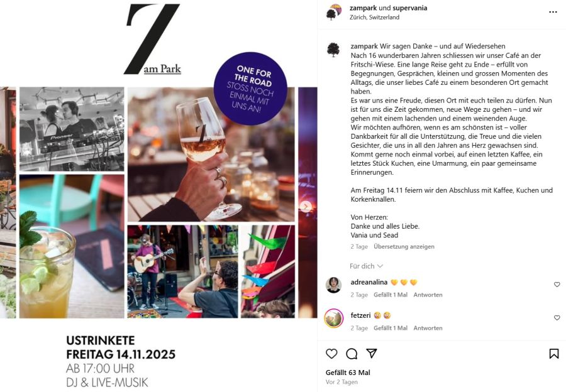Open fetzeri's story ring avatar

333,318
